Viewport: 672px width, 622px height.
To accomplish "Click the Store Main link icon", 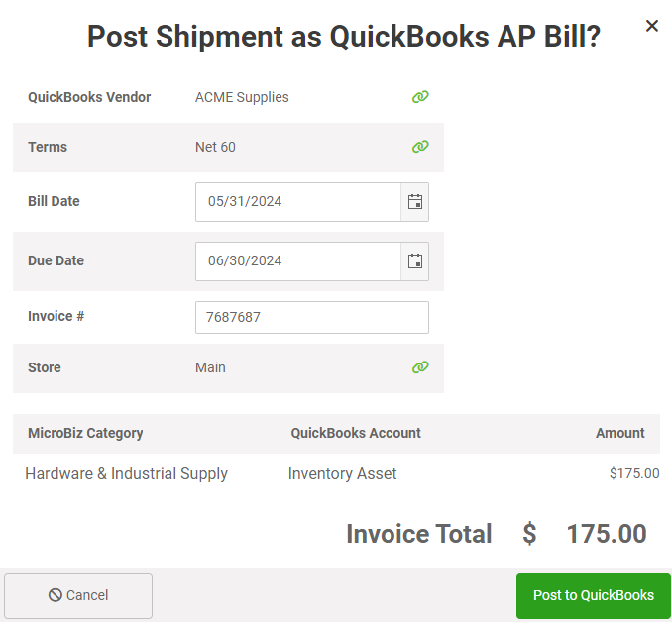I will (420, 367).
